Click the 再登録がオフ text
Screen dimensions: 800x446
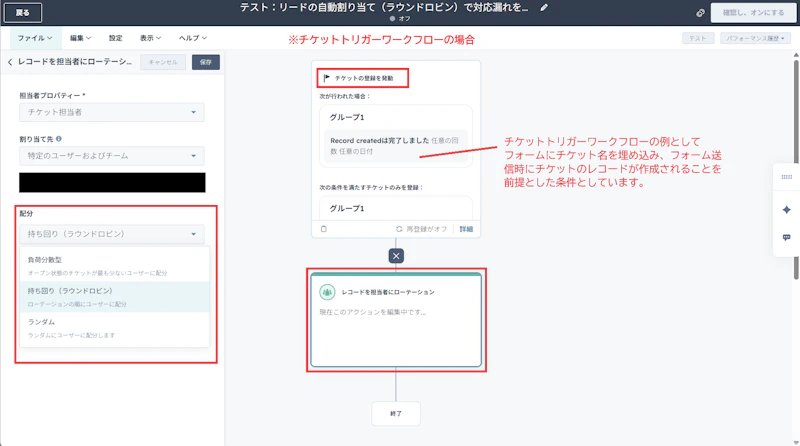[426, 229]
